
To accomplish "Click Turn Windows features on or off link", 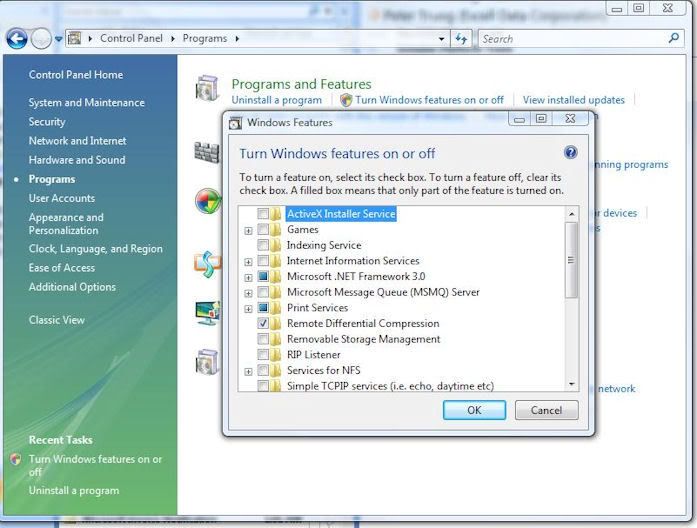I will pos(429,100).
